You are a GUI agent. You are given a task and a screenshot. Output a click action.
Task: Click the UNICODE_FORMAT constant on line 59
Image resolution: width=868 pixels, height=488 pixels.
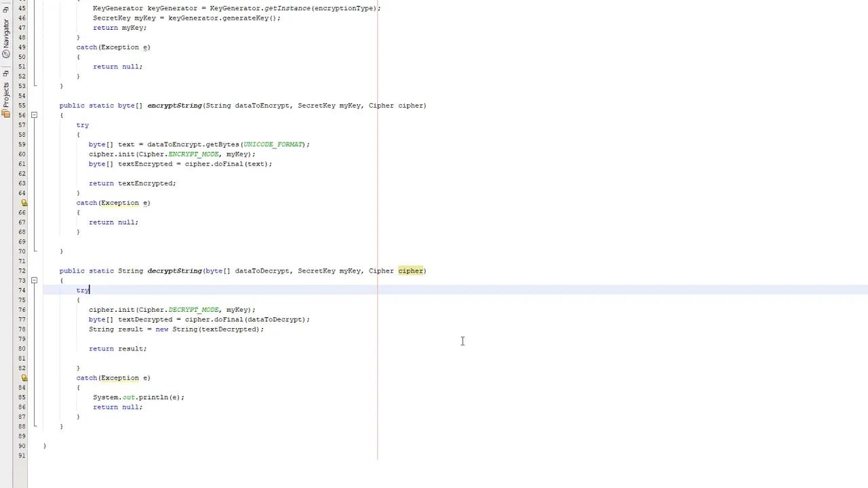(x=273, y=144)
